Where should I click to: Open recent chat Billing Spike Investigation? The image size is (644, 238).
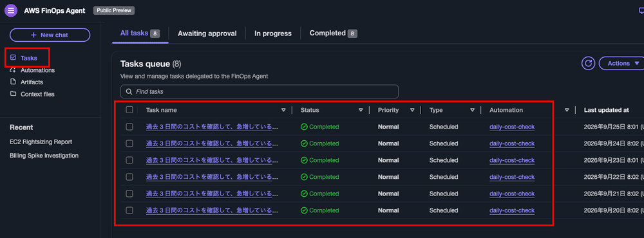point(44,156)
